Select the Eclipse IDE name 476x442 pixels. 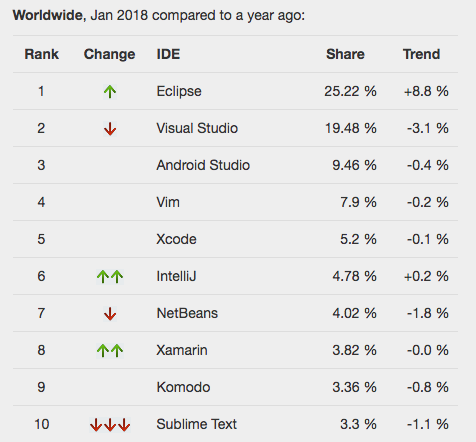pyautogui.click(x=179, y=91)
